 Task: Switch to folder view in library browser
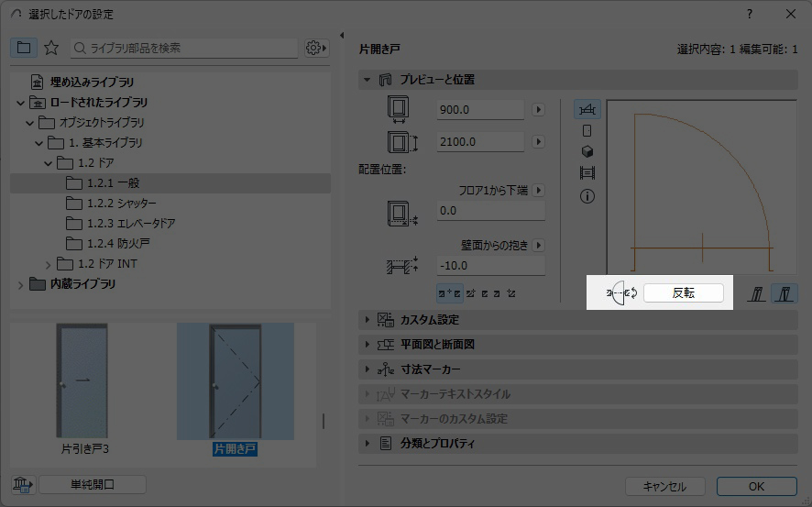pos(24,48)
